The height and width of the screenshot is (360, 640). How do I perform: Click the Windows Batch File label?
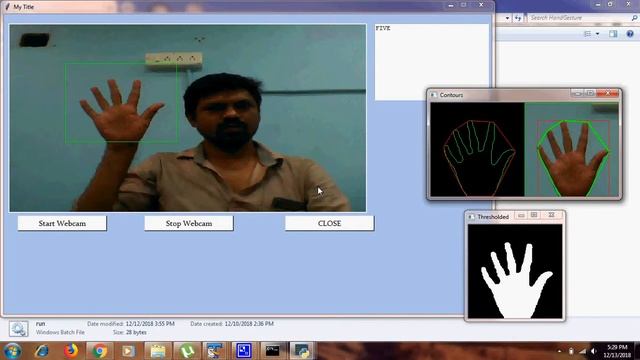[60, 332]
